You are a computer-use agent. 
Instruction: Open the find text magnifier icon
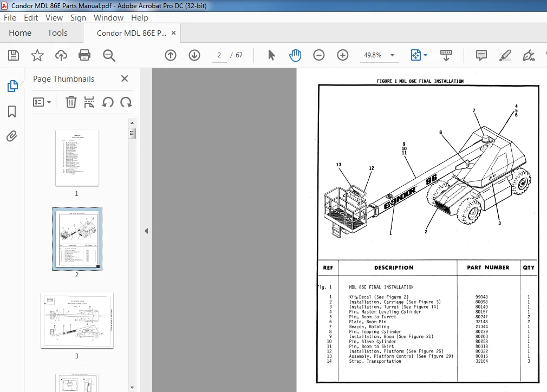click(109, 55)
